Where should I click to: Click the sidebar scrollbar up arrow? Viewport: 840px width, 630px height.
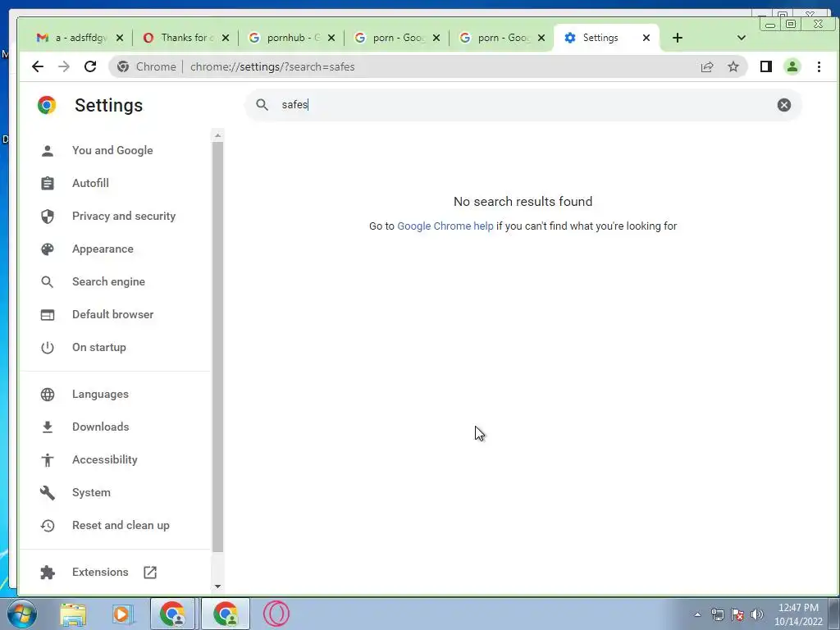tap(217, 135)
